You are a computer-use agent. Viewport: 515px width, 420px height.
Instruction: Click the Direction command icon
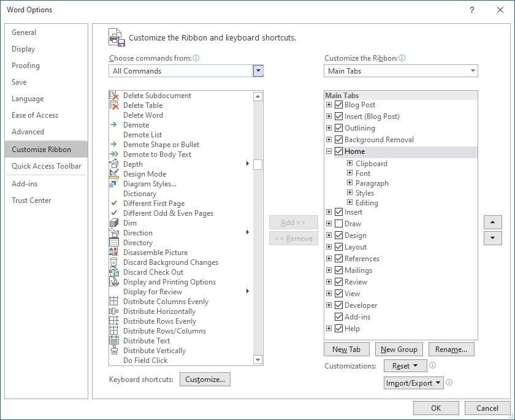tap(113, 233)
